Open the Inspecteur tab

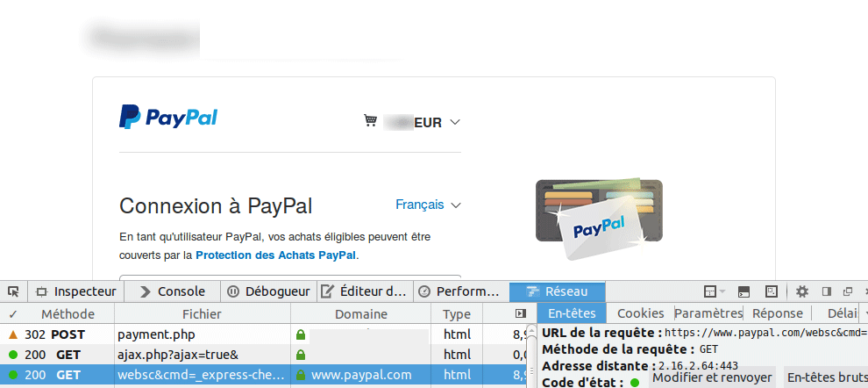[76, 291]
